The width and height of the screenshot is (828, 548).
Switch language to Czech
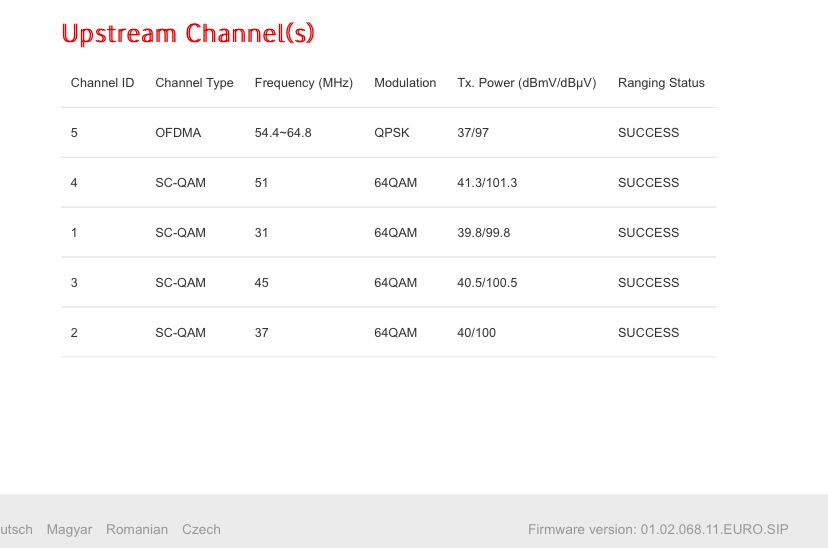coord(201,530)
